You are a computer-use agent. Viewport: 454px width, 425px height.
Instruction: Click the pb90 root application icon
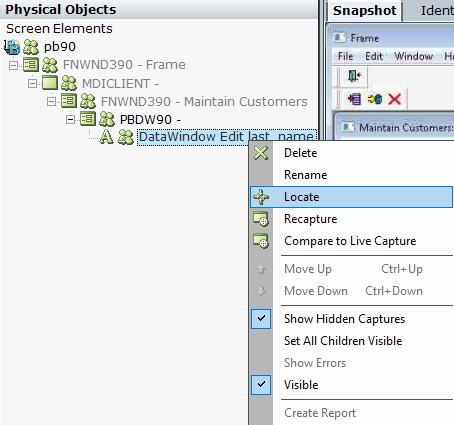click(12, 47)
